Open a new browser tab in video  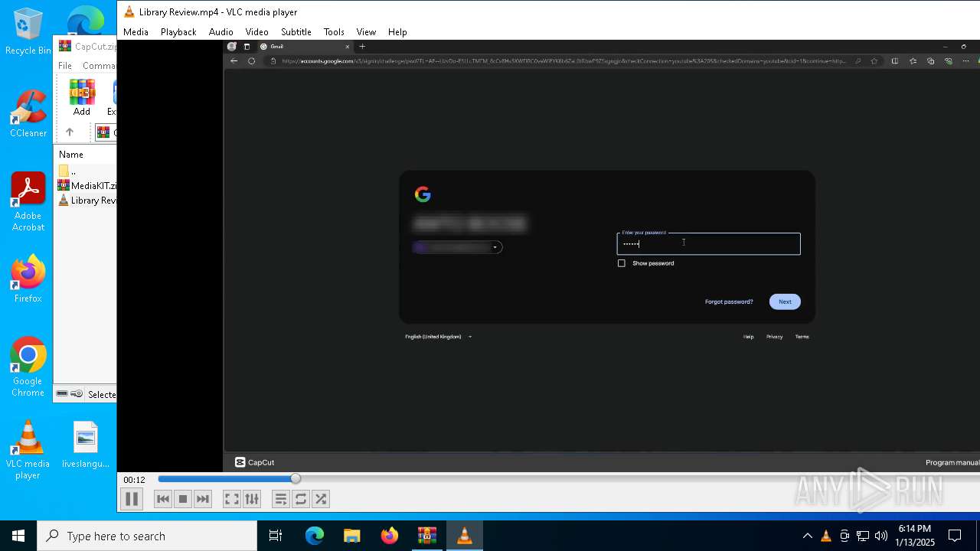(x=362, y=47)
